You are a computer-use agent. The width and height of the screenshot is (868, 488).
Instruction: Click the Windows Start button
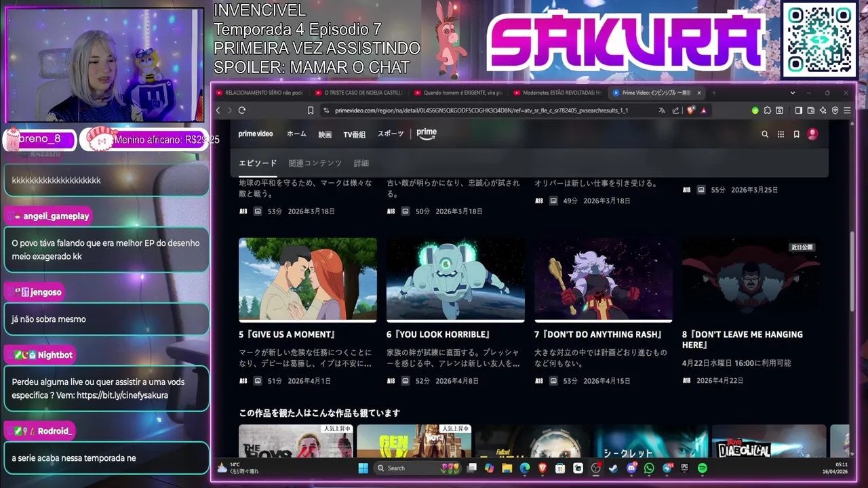pyautogui.click(x=363, y=468)
